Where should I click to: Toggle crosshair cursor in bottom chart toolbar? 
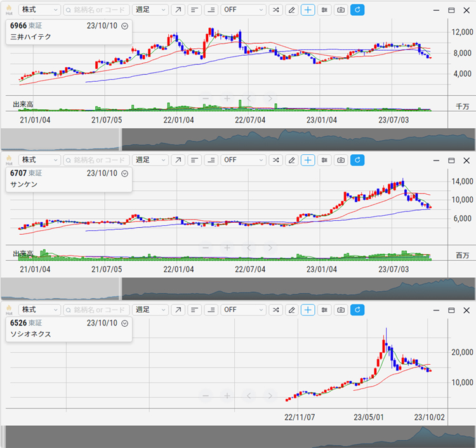308,310
